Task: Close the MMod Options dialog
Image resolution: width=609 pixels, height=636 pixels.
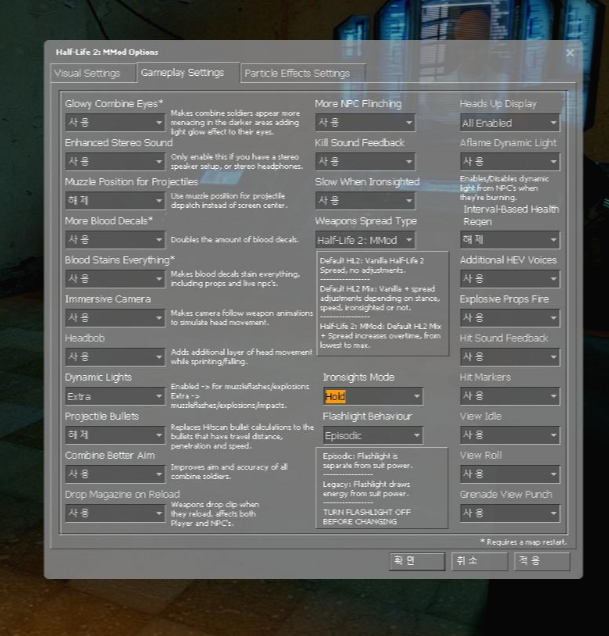Action: pyautogui.click(x=570, y=53)
